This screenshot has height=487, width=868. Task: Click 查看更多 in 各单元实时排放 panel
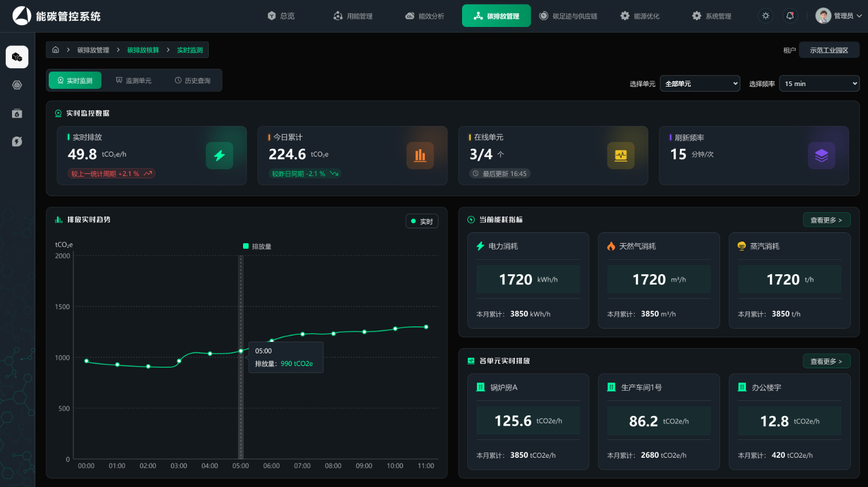tap(826, 361)
